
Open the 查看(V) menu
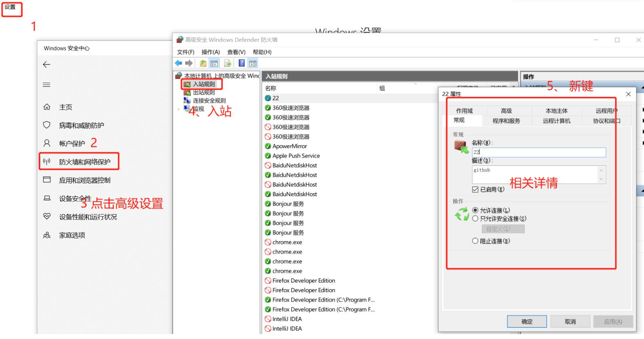(236, 52)
